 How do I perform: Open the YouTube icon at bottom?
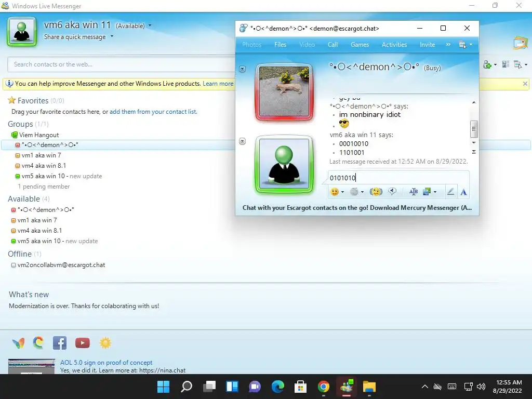[83, 343]
